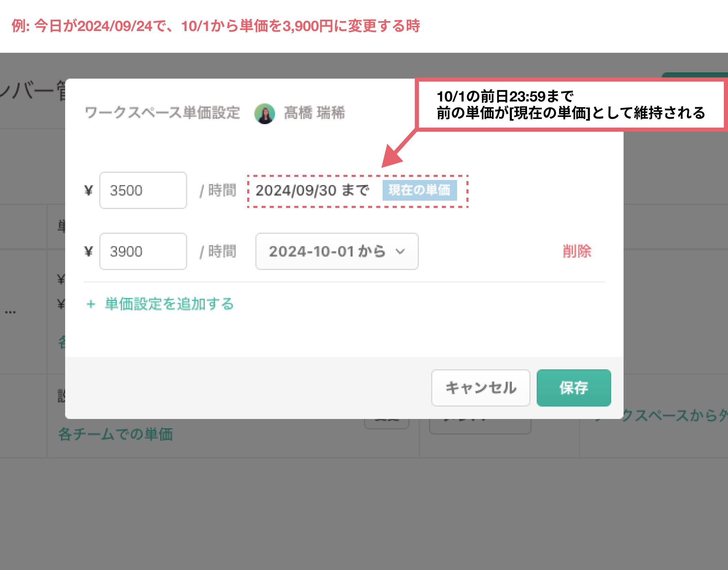Screen dimensions: 728x570
Task: Click the red-bordered annotation callout box
Action: pyautogui.click(x=571, y=105)
